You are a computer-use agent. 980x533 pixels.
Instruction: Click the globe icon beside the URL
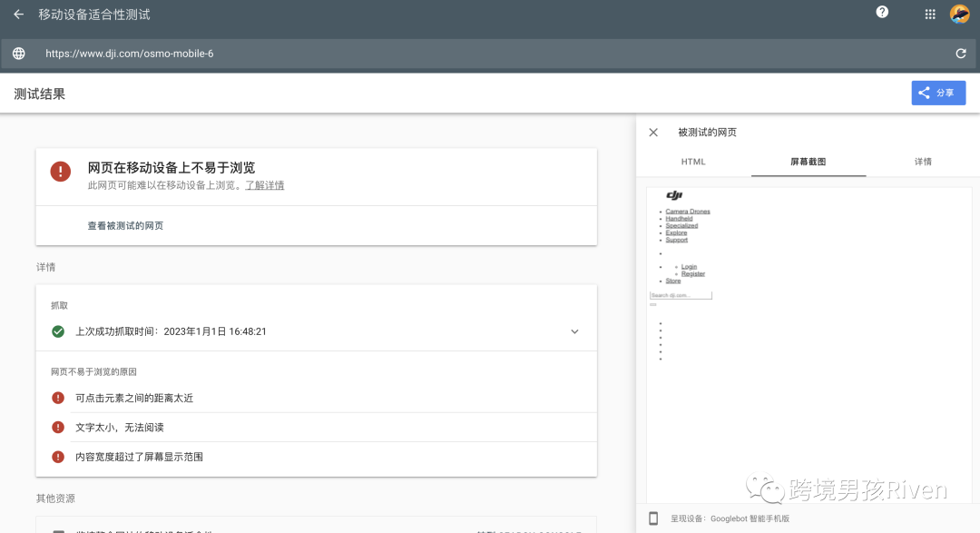click(19, 54)
